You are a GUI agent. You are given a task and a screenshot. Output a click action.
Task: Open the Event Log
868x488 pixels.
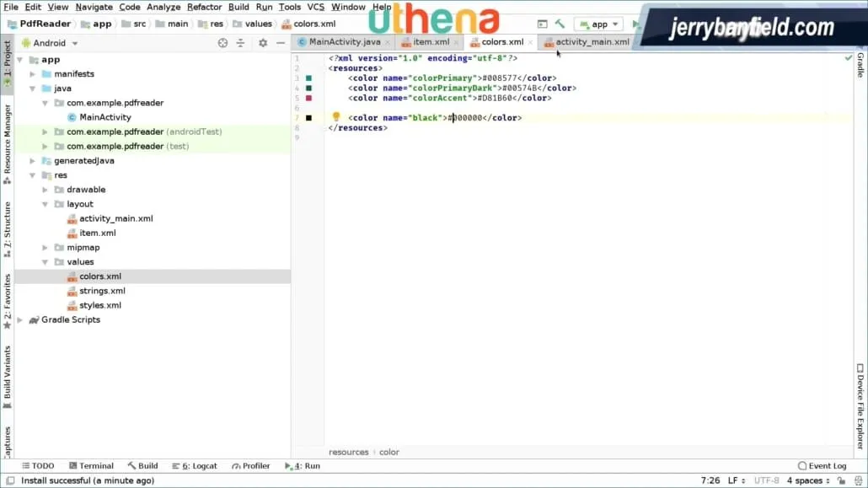(822, 466)
